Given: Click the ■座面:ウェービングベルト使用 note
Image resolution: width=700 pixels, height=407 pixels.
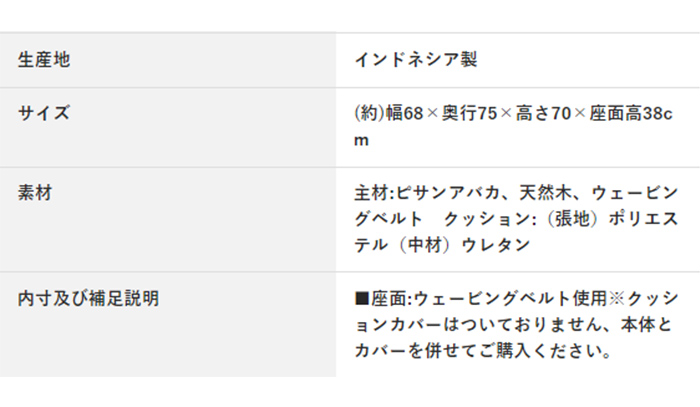Looking at the screenshot, I should point(480,298).
